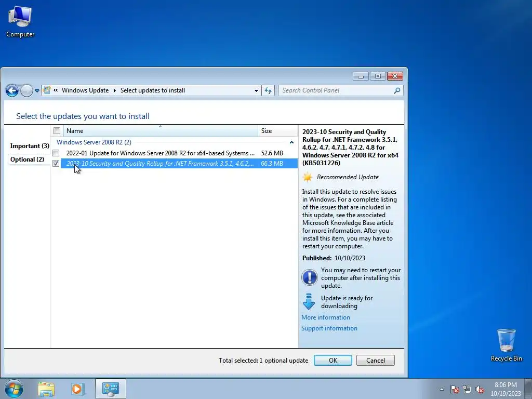Click the 66.3 MB size value

[x=272, y=164]
